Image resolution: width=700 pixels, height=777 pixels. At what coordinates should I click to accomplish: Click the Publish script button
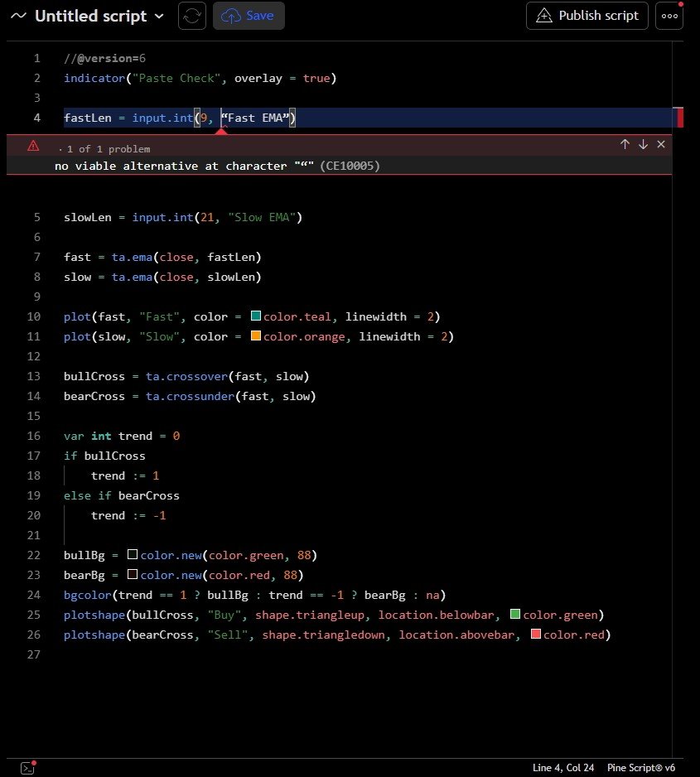pos(587,16)
